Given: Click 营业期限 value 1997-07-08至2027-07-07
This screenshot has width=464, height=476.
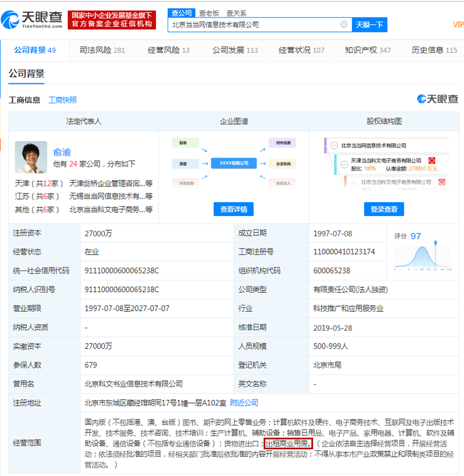Looking at the screenshot, I should click(127, 309).
